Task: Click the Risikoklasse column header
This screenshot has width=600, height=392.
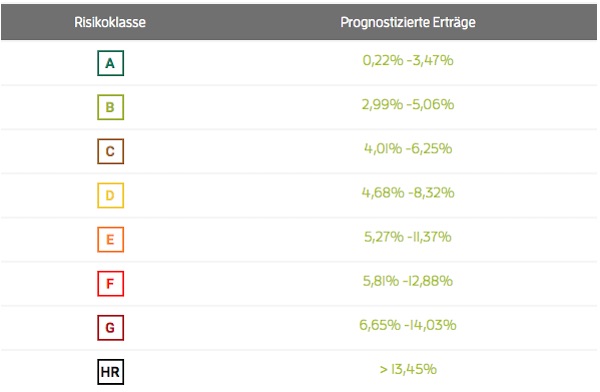Action: click(110, 22)
